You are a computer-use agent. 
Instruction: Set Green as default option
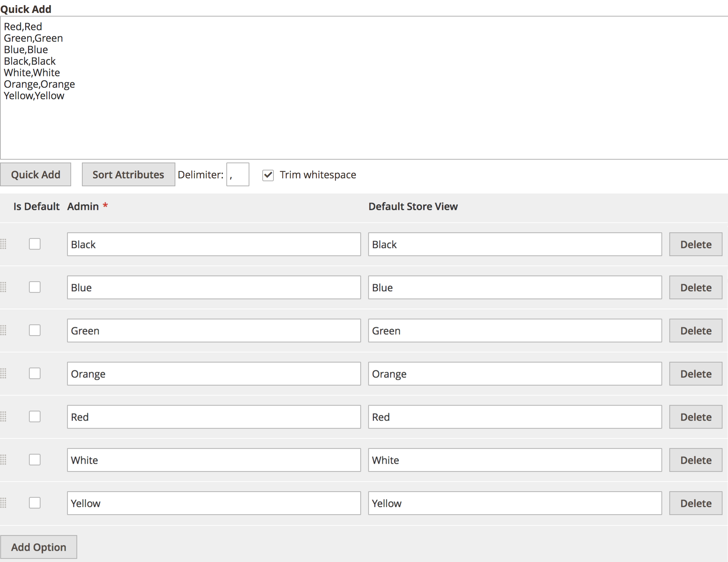(x=35, y=330)
